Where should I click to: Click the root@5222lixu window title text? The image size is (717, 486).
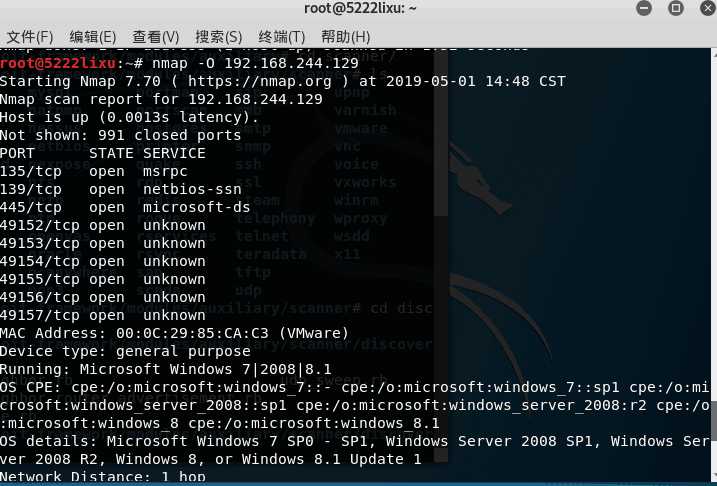tap(360, 9)
